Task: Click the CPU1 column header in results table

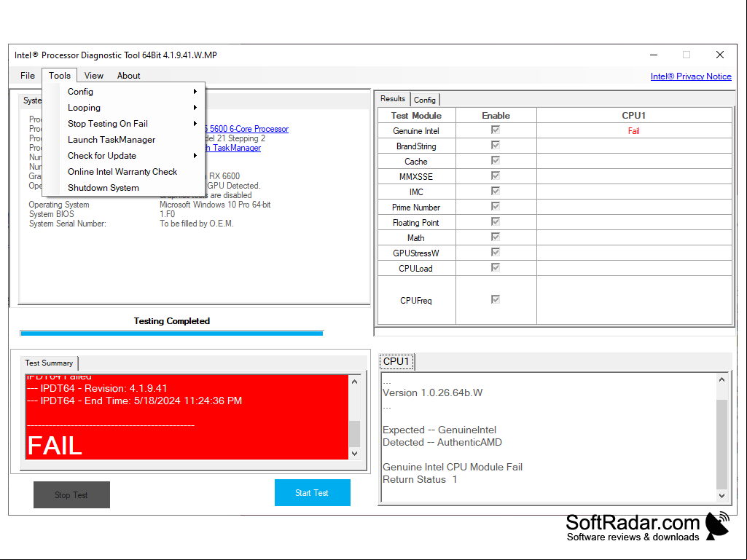Action: (633, 116)
